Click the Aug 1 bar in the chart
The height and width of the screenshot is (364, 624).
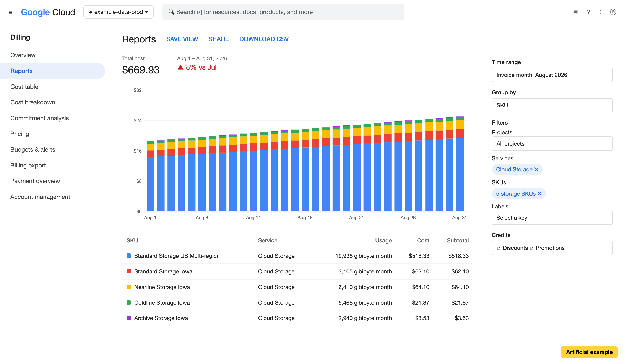151,176
